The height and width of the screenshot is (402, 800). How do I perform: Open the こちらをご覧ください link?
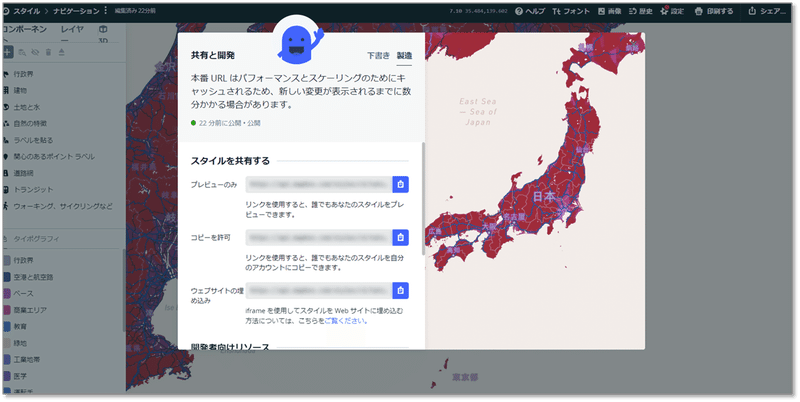[x=346, y=321]
